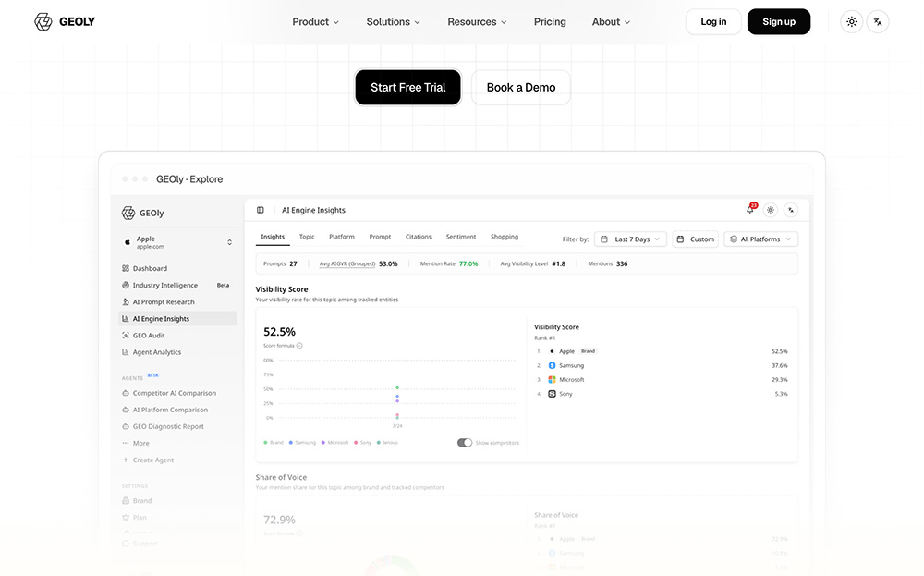Viewport: 924px width, 576px height.
Task: Open the Last 7 Days filter dropdown
Action: (630, 239)
